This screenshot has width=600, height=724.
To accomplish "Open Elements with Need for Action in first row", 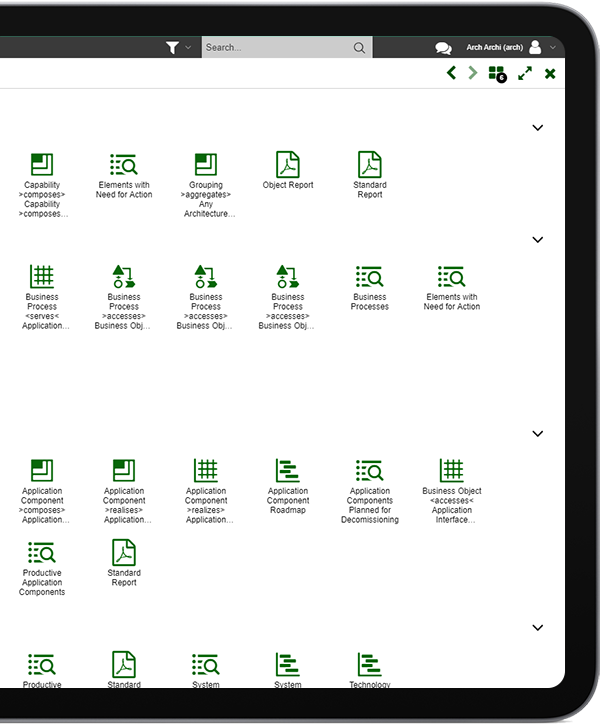I will coord(124,175).
